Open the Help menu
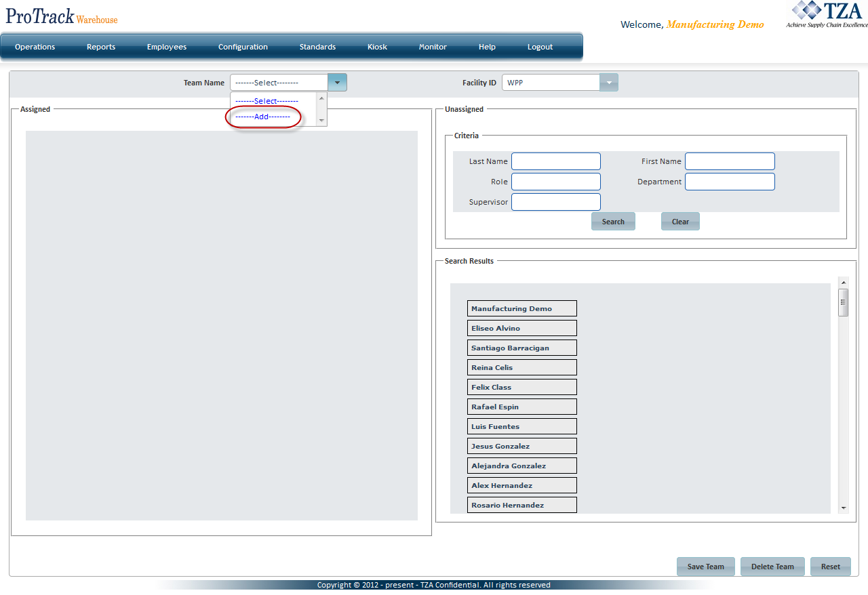 [487, 47]
